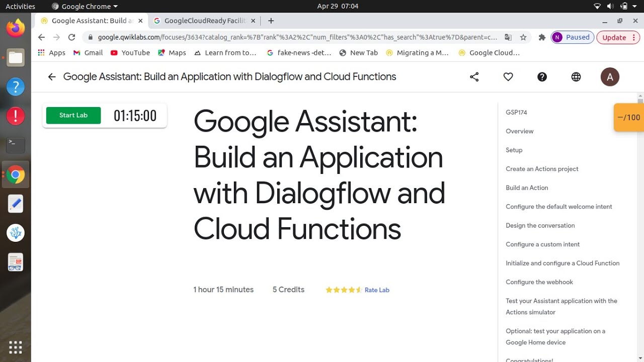This screenshot has width=644, height=362.
Task: Jump to Overview section
Action: click(519, 131)
